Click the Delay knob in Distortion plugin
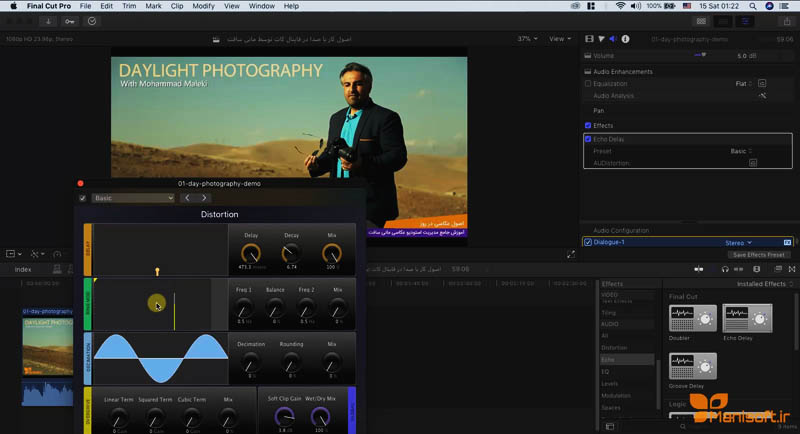 pyautogui.click(x=251, y=252)
